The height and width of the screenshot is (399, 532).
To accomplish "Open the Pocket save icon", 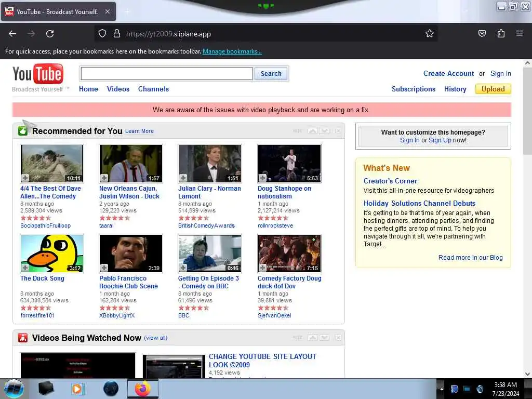I will point(482,33).
